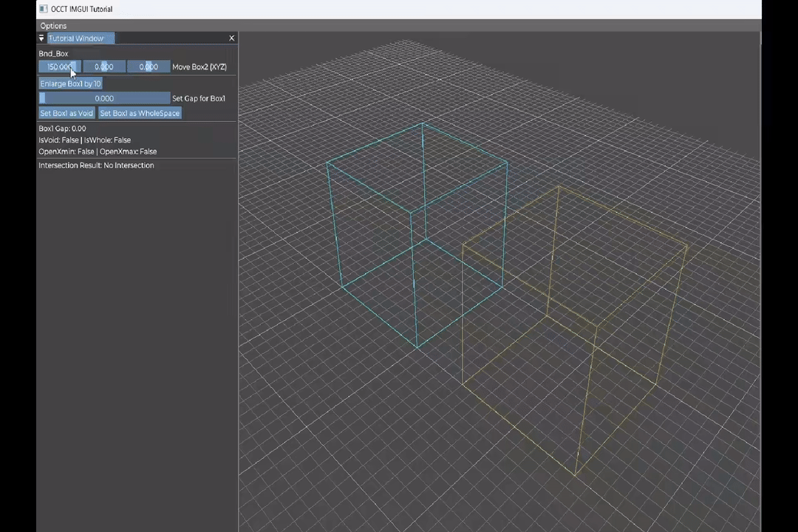Click the OCCT IMGUI Tutorial app icon
This screenshot has height=532, width=798.
point(44,9)
